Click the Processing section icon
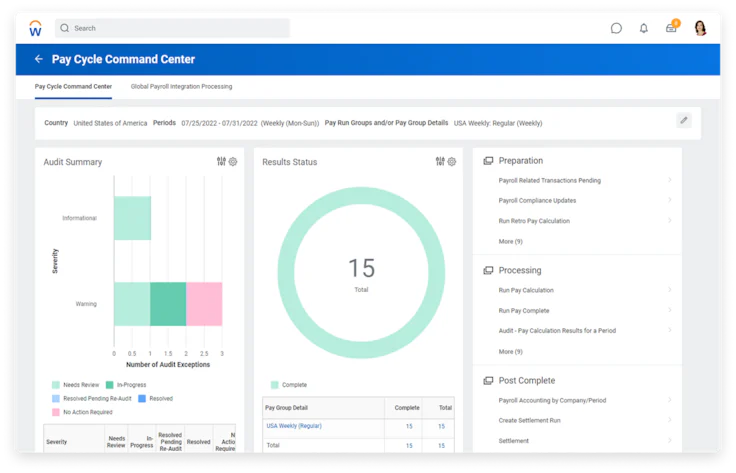 488,270
